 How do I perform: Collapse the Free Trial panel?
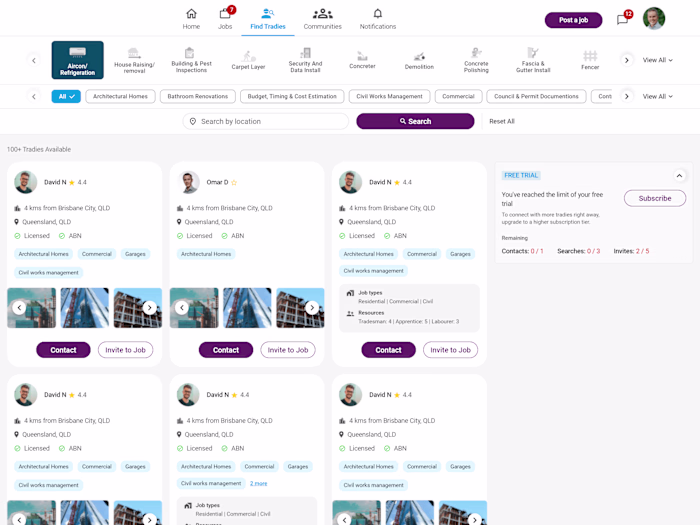pyautogui.click(x=679, y=175)
